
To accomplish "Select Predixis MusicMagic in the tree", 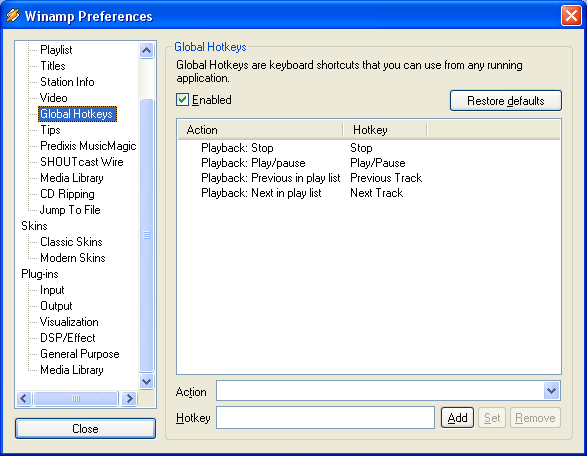I will point(88,146).
